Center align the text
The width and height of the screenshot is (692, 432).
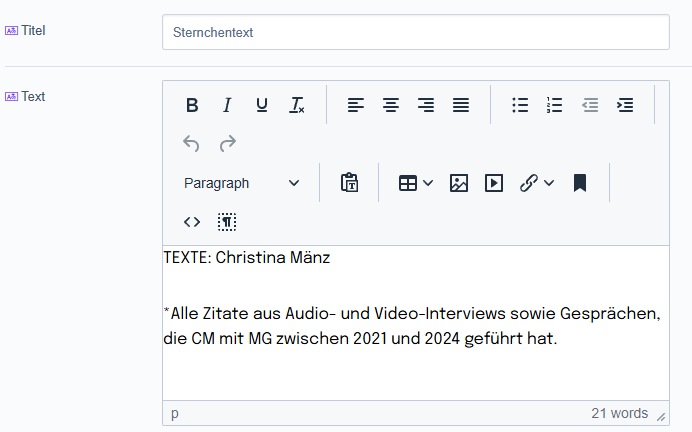tap(391, 105)
